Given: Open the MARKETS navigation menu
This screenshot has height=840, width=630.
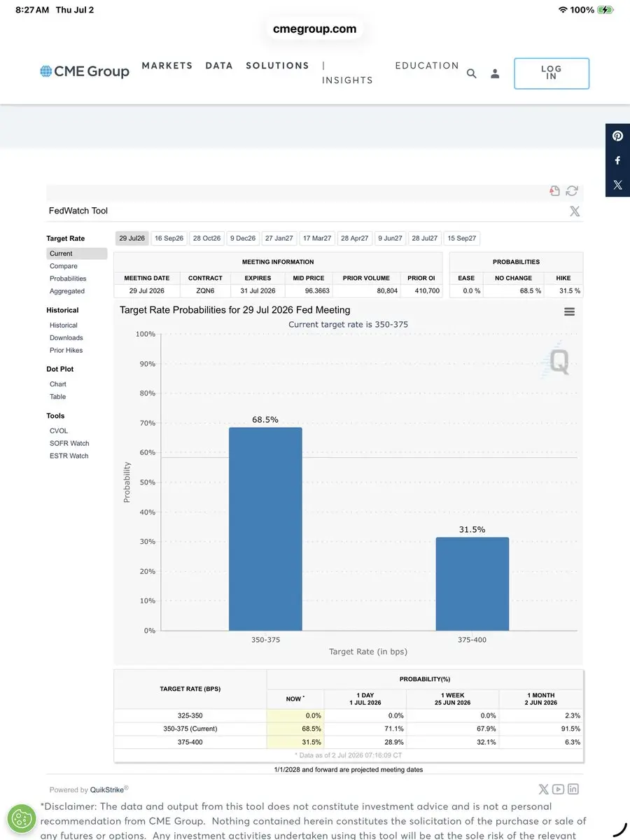Looking at the screenshot, I should (167, 66).
